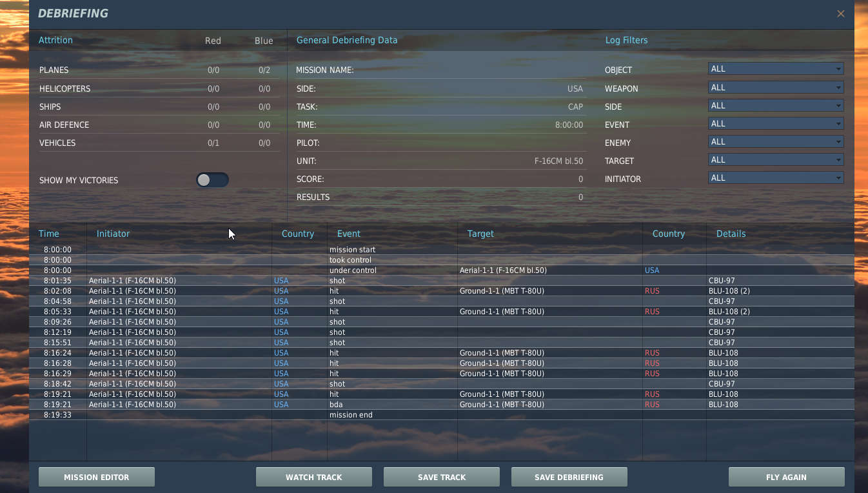Click the HELICOPTERS attrition row label
Viewport: 868px width, 493px height.
64,89
